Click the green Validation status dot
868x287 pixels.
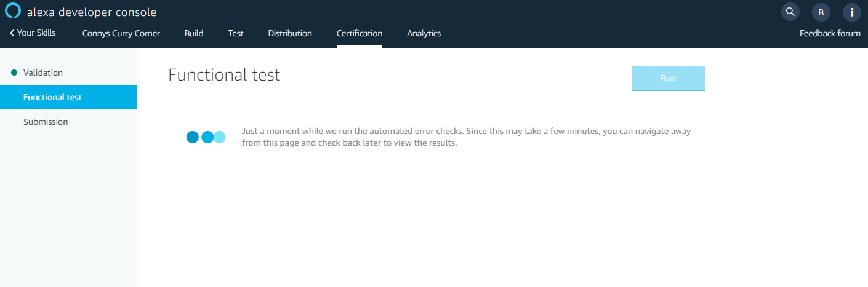(x=14, y=73)
